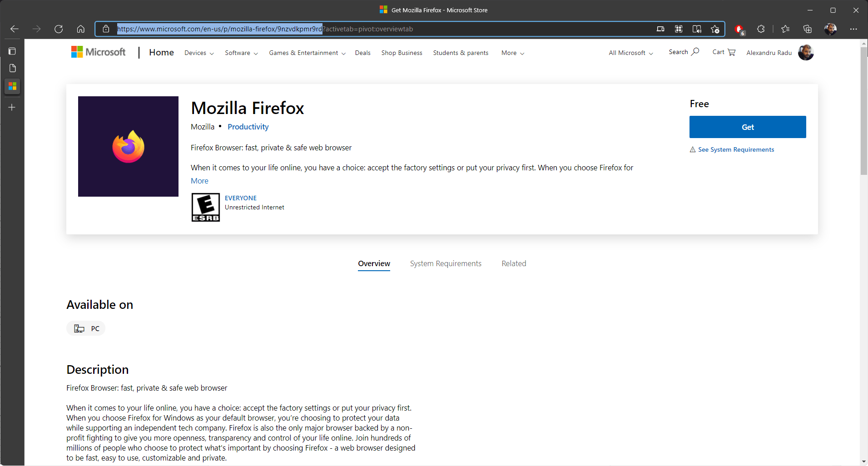
Task: Open the red ad blocker extension
Action: tap(739, 30)
